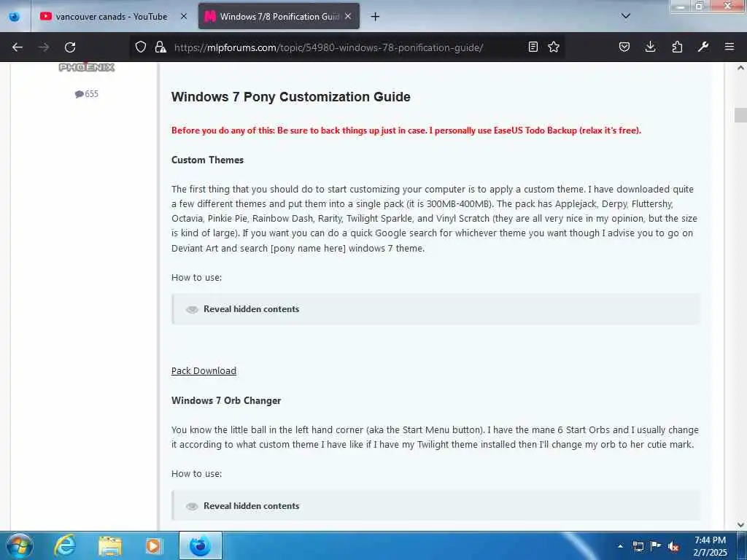Click the 655 post count
The image size is (747, 560).
click(x=87, y=94)
